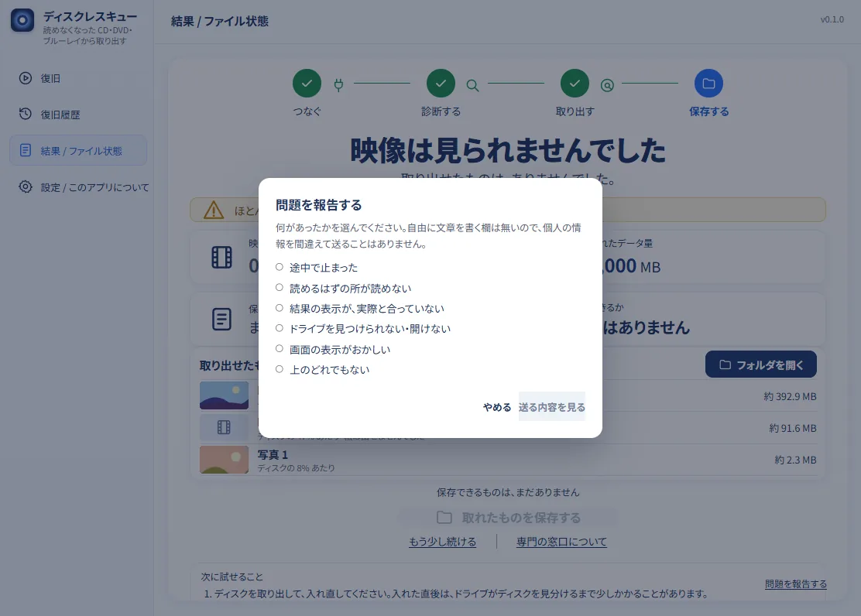Click the settings gear icon in sidebar
Viewport: 861px width, 616px height.
26,187
